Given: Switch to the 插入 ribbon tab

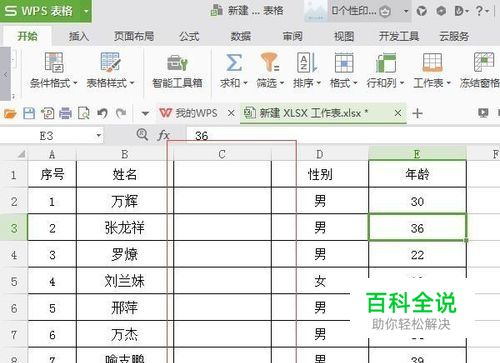Looking at the screenshot, I should (x=79, y=36).
